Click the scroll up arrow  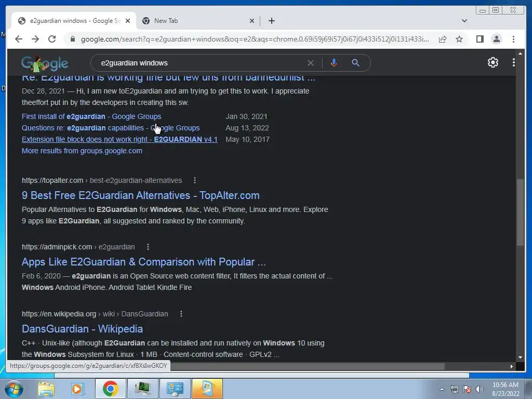pyautogui.click(x=520, y=54)
